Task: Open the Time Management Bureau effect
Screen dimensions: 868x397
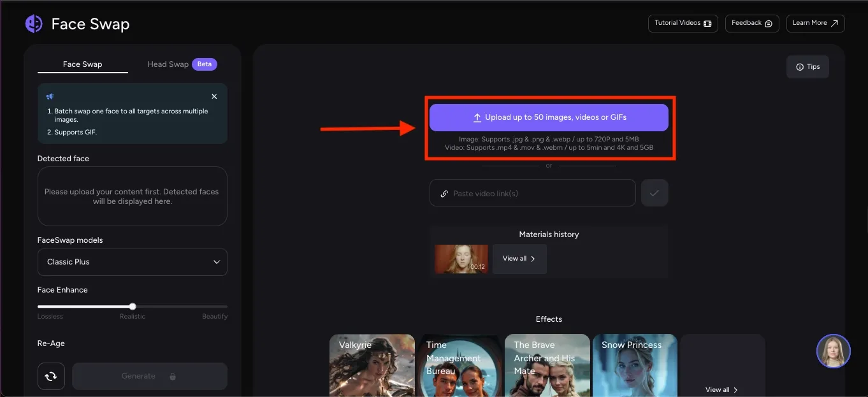Action: [x=459, y=365]
